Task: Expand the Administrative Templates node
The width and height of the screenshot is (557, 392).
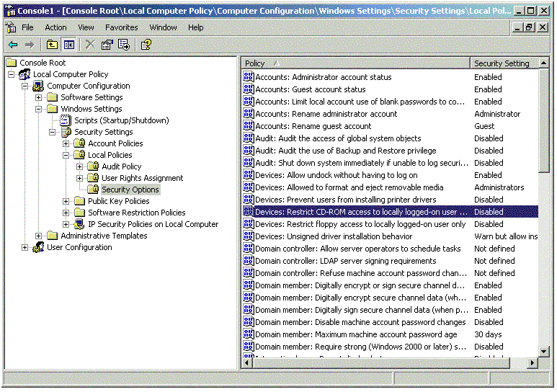Action: tap(39, 236)
